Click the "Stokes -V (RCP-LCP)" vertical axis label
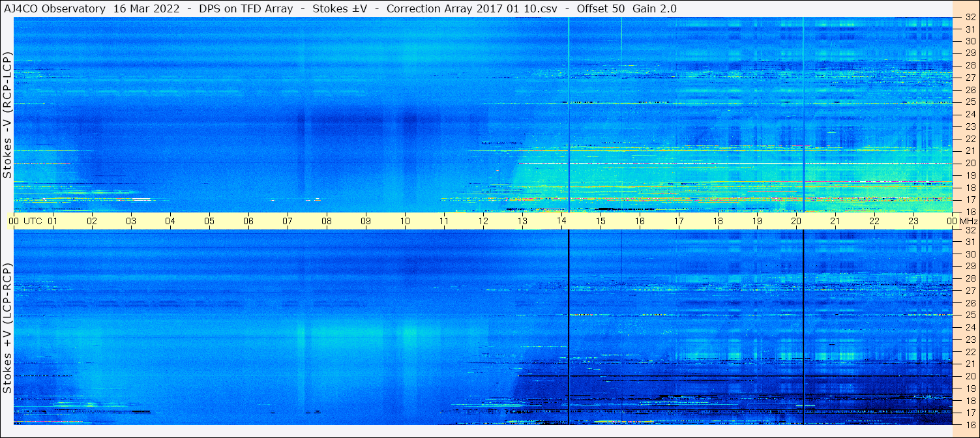This screenshot has width=980, height=438. 7,115
